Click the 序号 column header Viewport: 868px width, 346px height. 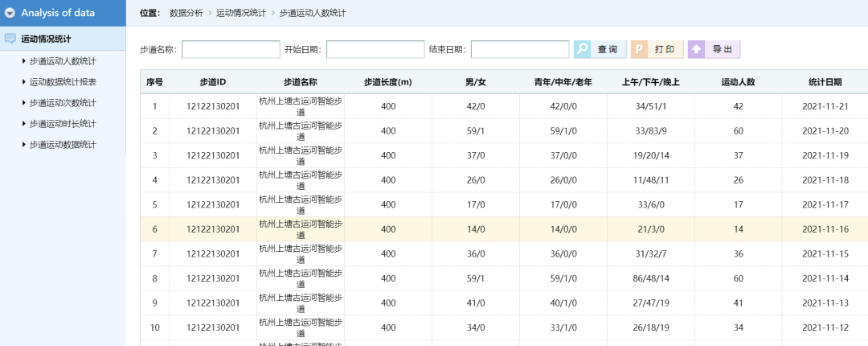pos(154,82)
